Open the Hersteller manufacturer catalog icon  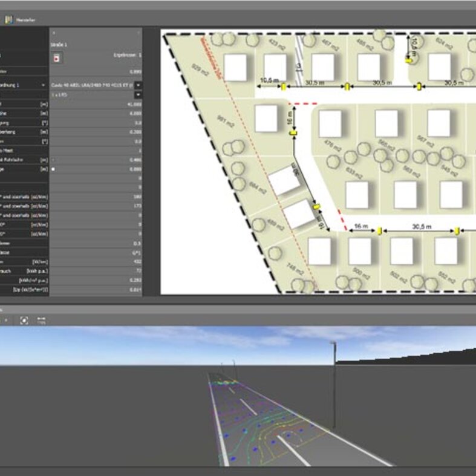coord(8,19)
